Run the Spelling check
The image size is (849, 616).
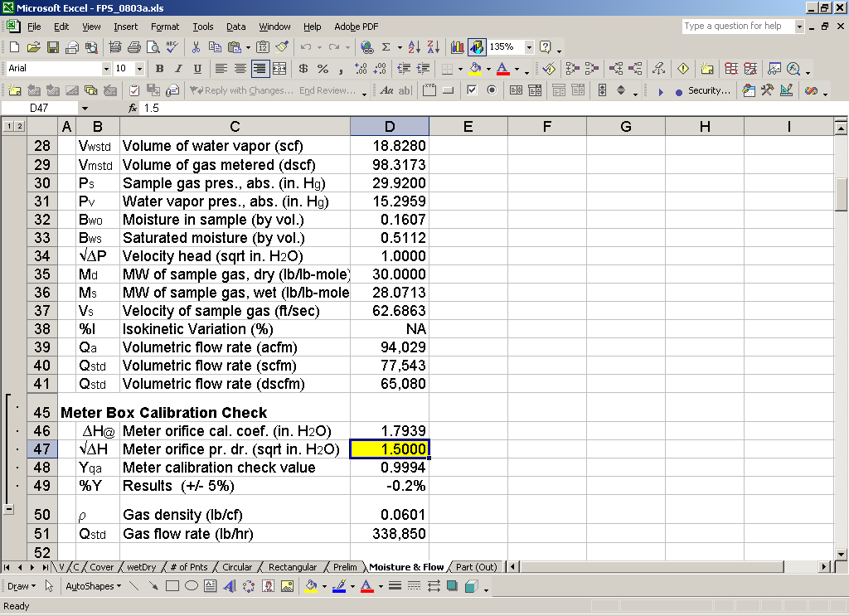pyautogui.click(x=172, y=47)
